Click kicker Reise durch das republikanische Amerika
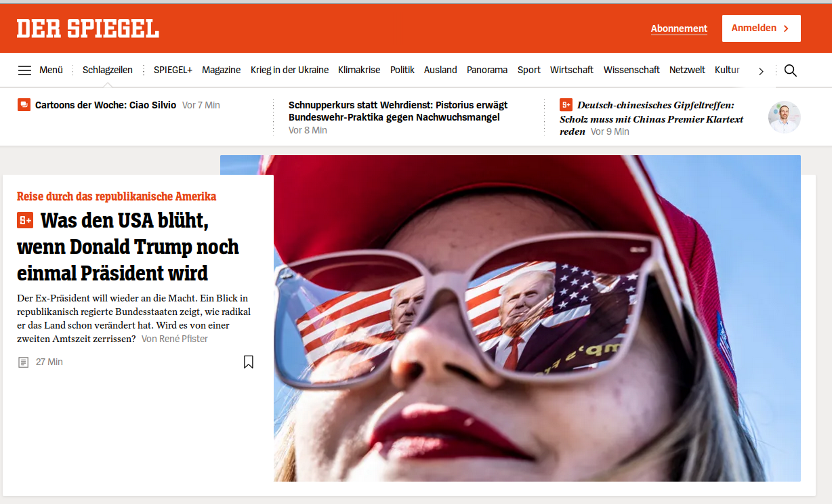This screenshot has height=504, width=832. click(117, 196)
